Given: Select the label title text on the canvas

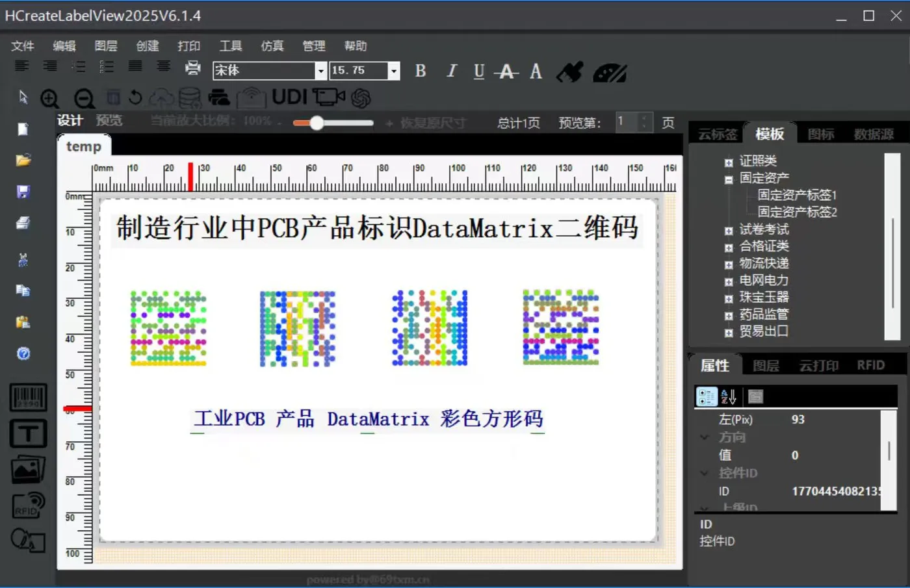Looking at the screenshot, I should pyautogui.click(x=377, y=229).
